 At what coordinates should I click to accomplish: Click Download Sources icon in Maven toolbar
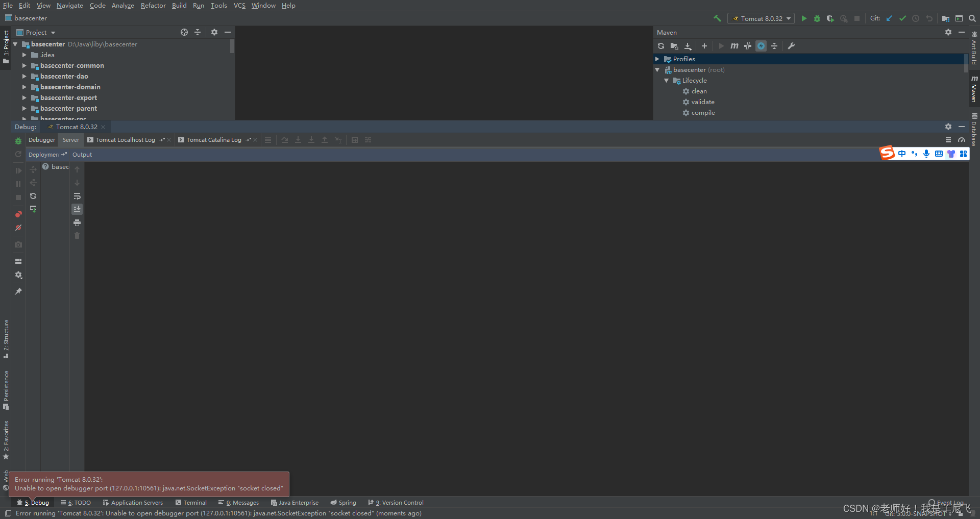[x=688, y=46]
